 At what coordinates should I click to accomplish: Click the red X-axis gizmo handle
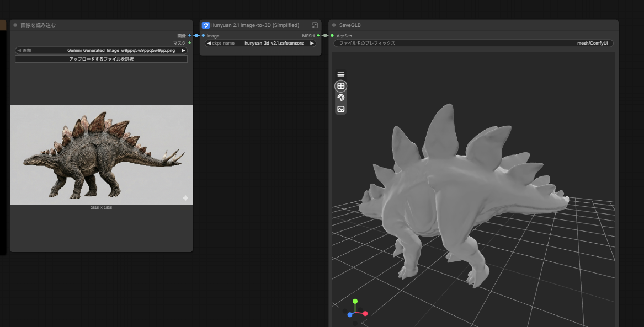click(x=365, y=314)
